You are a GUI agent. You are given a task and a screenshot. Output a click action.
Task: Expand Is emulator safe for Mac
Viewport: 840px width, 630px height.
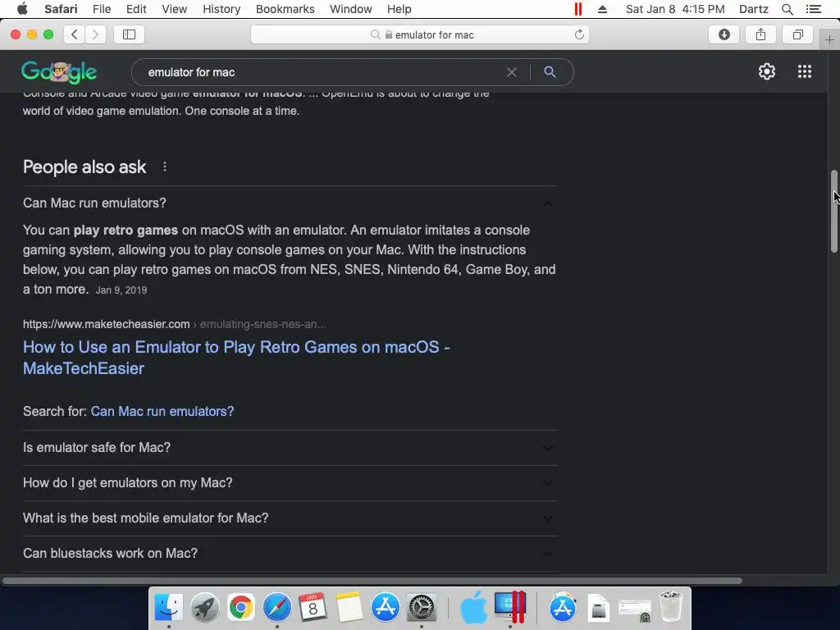290,447
